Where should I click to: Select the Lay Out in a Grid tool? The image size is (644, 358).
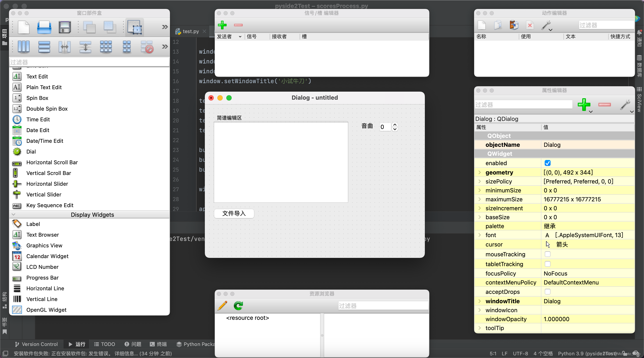(106, 47)
